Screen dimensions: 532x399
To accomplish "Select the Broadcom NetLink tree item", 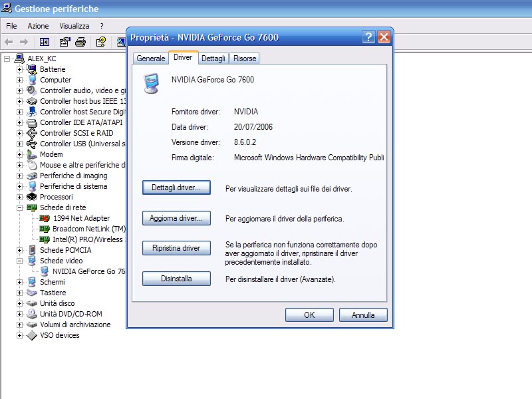I will pos(89,229).
